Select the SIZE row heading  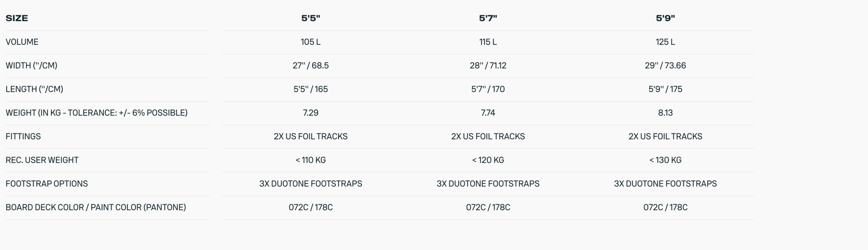click(x=17, y=18)
